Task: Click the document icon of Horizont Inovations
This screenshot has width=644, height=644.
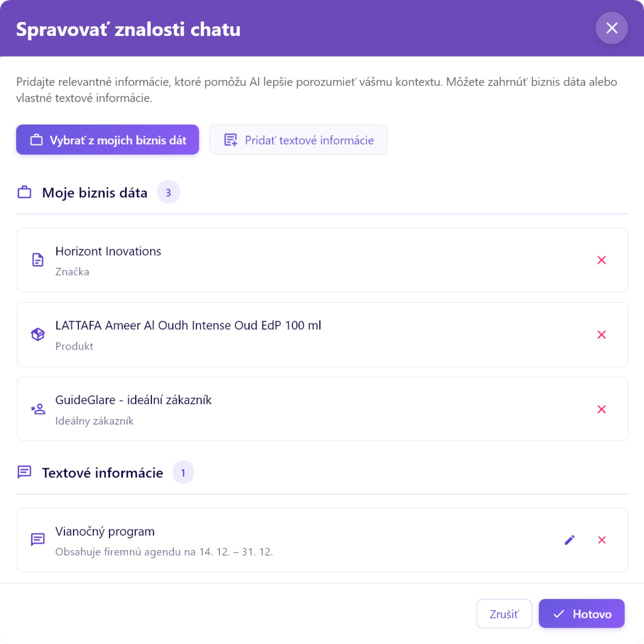Action: point(38,260)
